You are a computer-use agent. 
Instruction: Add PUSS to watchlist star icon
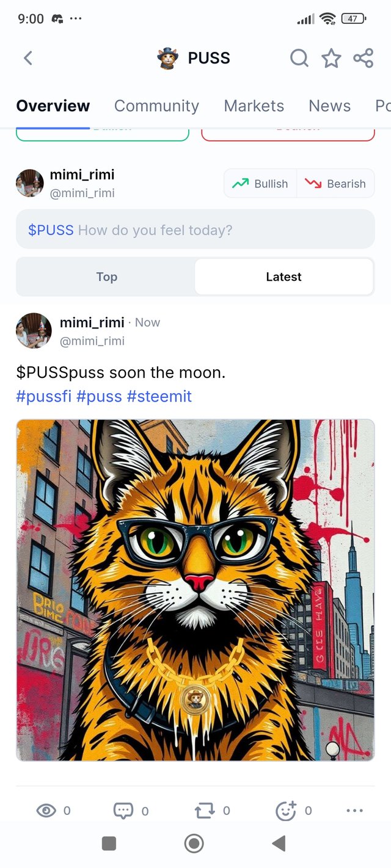tap(331, 58)
